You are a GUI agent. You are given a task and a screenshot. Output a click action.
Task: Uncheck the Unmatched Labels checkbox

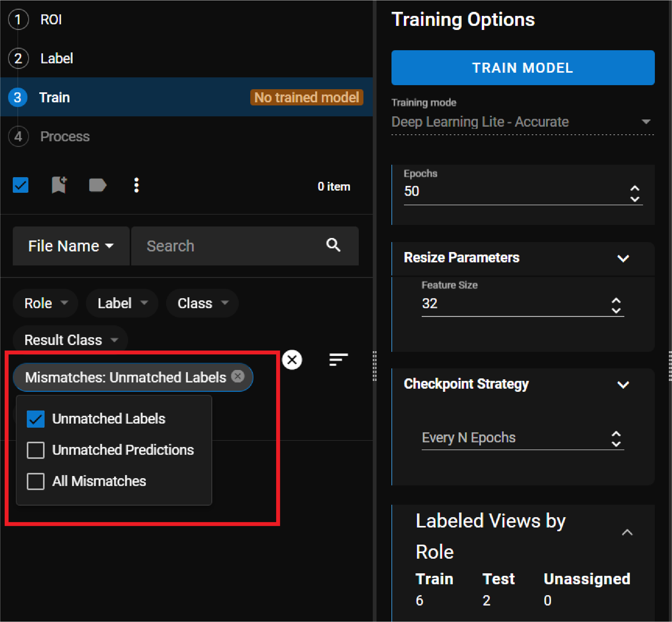point(36,419)
